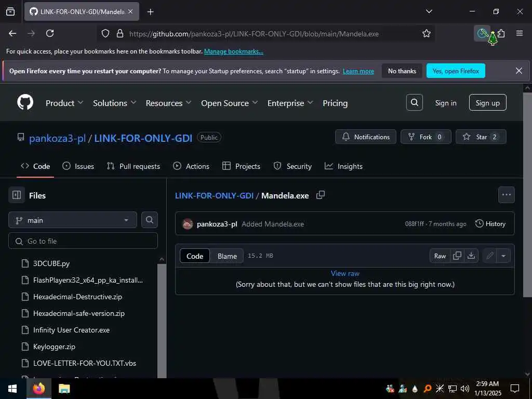Click the Pricing link
532x399 pixels.
(335, 103)
